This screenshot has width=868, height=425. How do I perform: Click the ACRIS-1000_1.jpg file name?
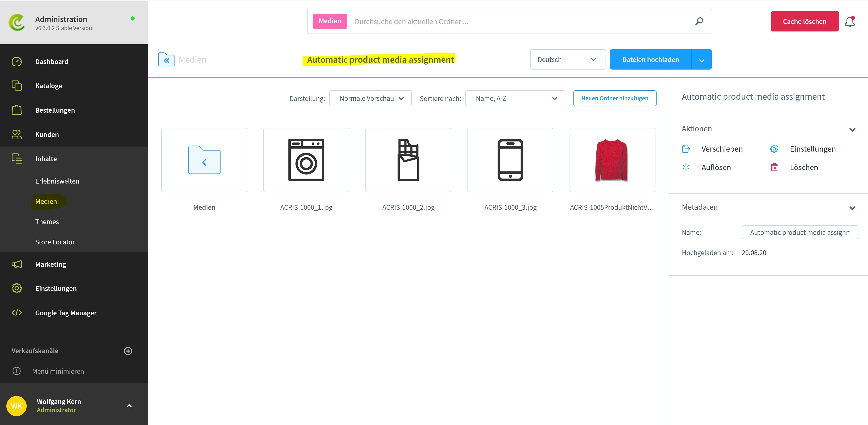(x=306, y=207)
